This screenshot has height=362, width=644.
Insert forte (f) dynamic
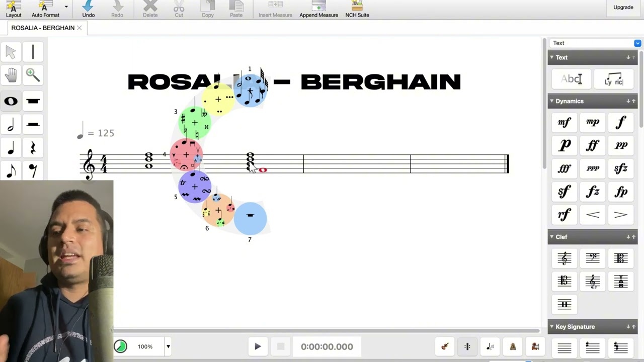coord(621,122)
